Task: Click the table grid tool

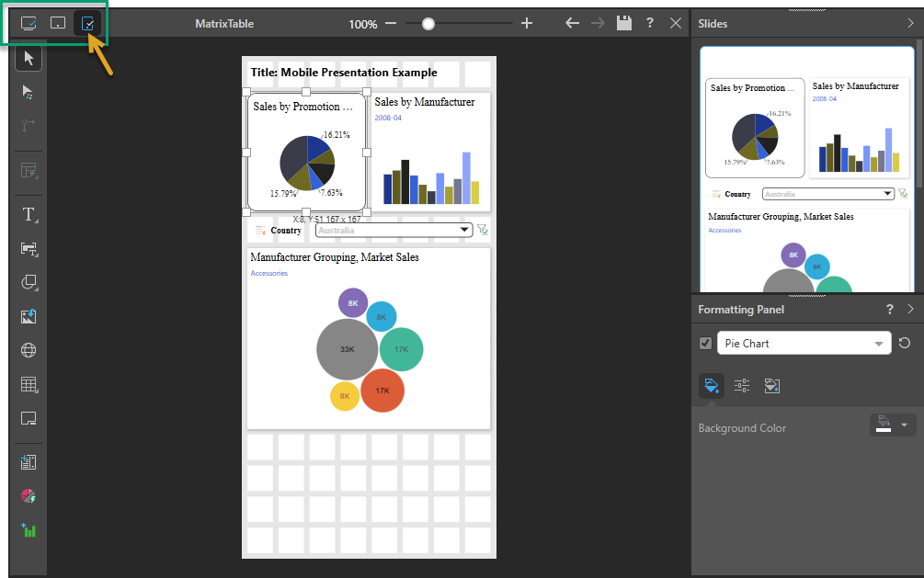Action: pyautogui.click(x=29, y=384)
